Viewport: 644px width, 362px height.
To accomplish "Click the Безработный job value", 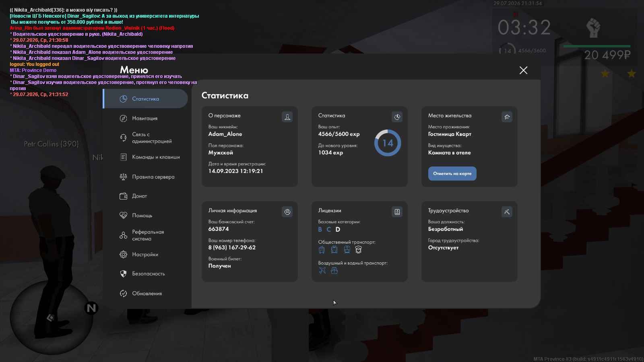I will pos(446,229).
